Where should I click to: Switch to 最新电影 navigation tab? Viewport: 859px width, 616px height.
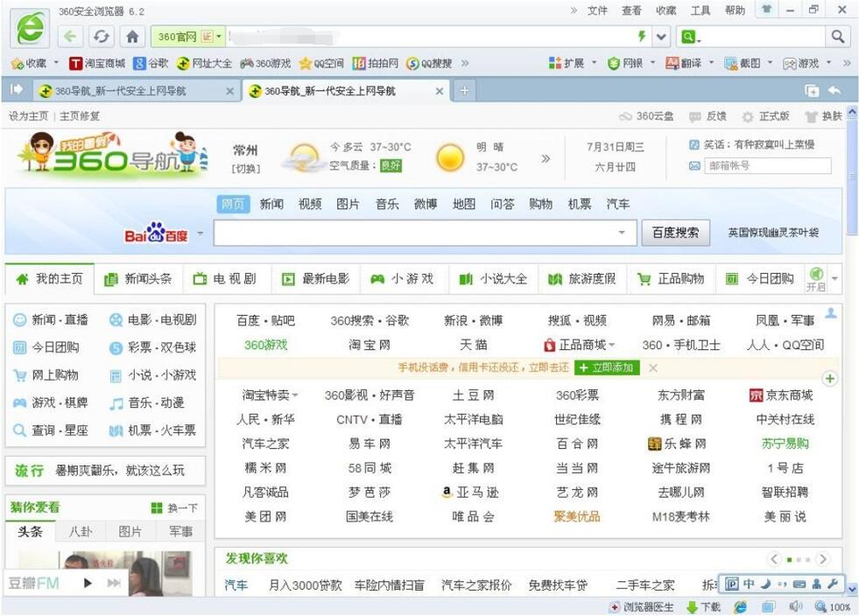click(x=316, y=279)
